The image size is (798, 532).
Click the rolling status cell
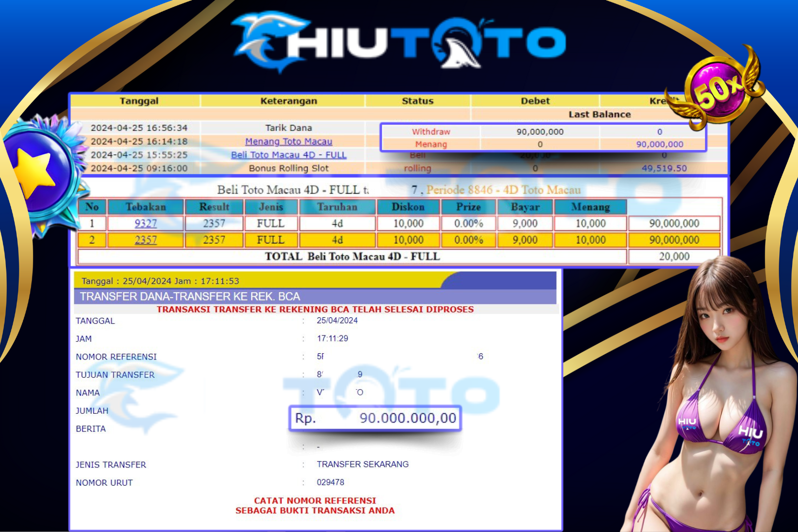(x=418, y=168)
